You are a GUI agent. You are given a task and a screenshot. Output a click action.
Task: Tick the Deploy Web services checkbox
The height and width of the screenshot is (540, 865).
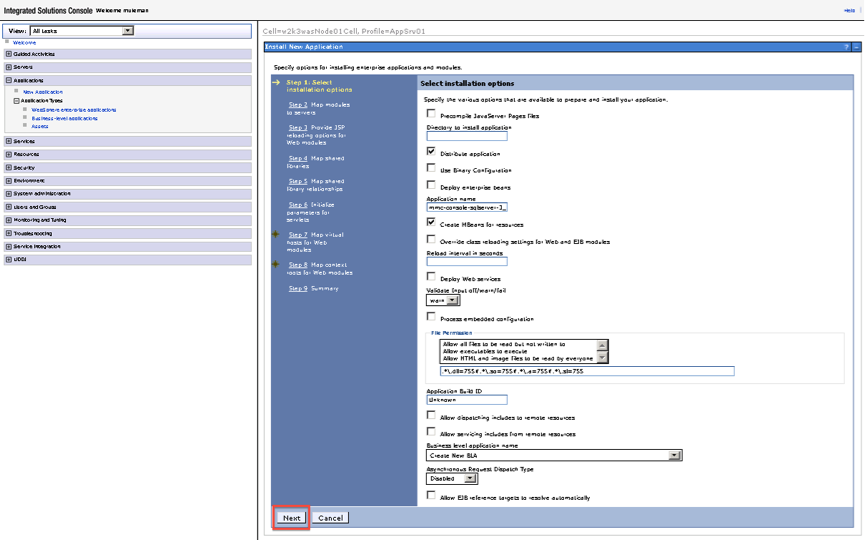point(431,277)
